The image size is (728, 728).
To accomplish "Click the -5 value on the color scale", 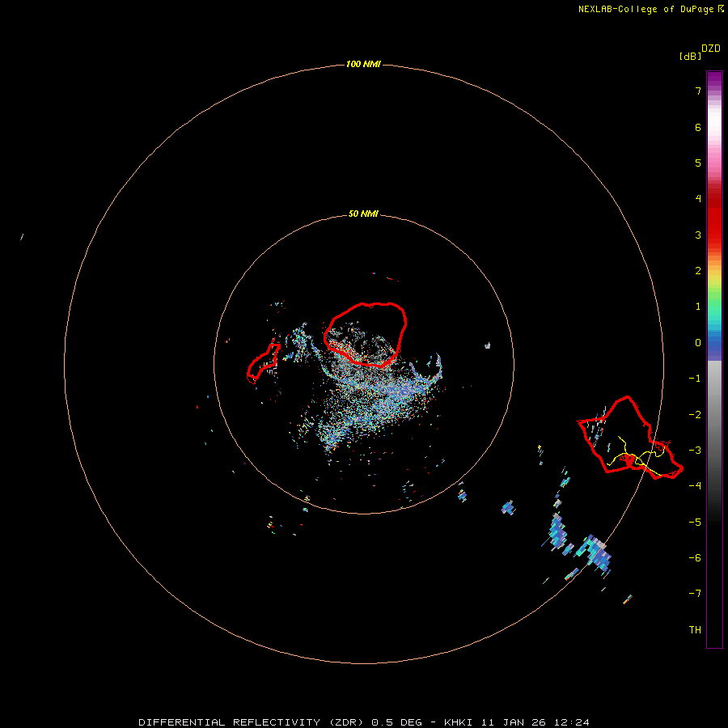I will coord(695,523).
